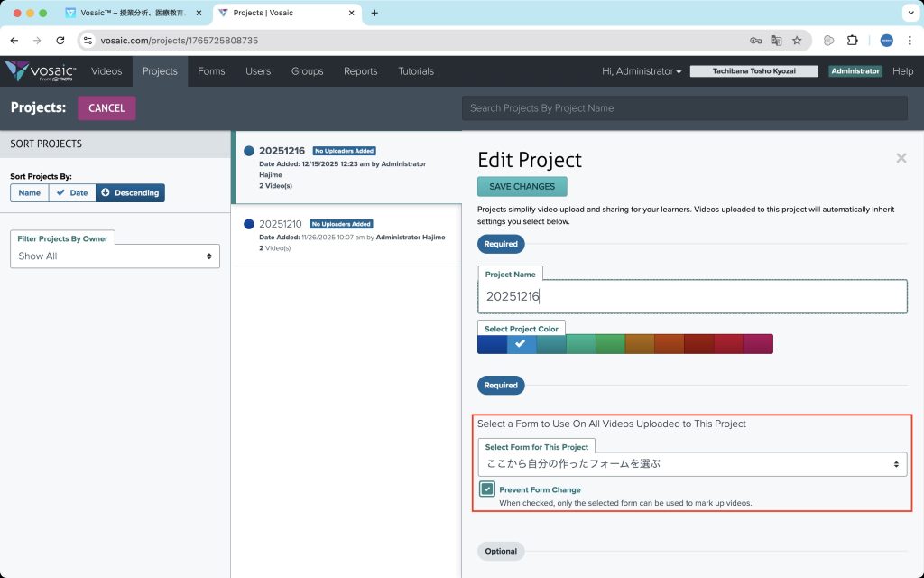The image size is (924, 578).
Task: Go to the Reports menu item
Action: 360,71
